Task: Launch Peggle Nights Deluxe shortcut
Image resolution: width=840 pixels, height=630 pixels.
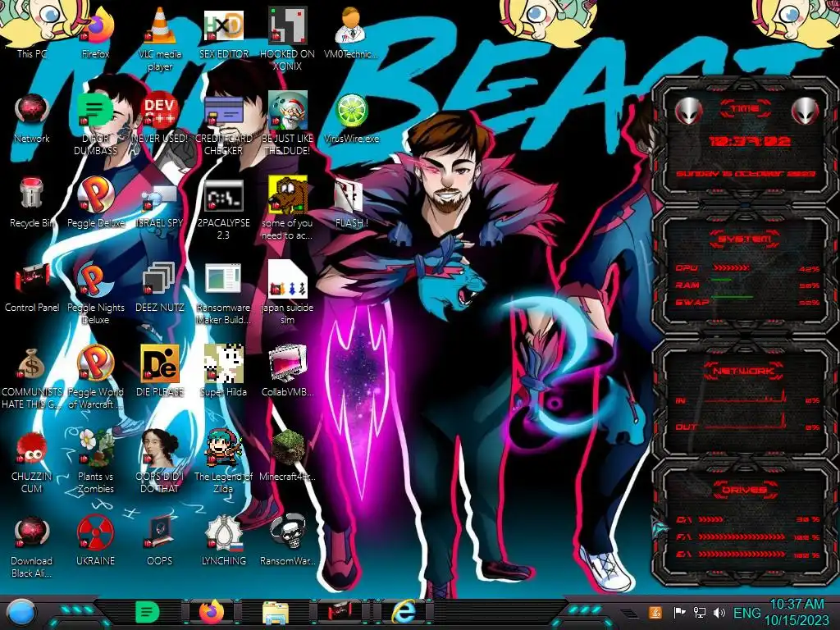Action: coord(96,294)
